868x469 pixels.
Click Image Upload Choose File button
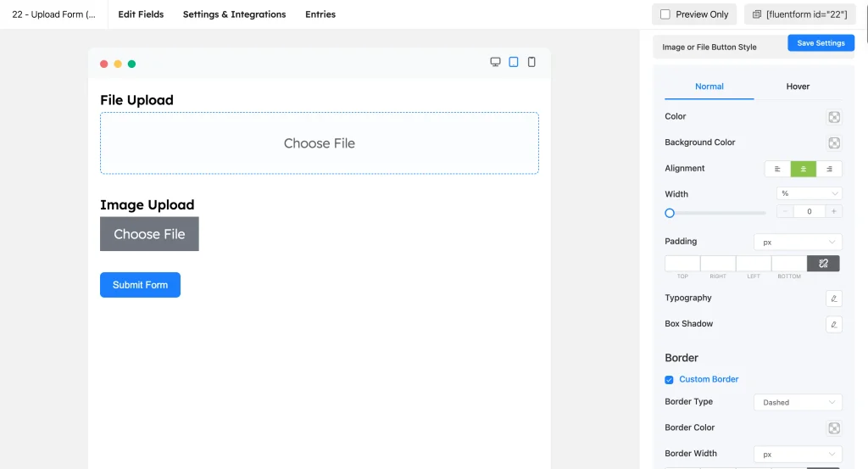pyautogui.click(x=149, y=234)
